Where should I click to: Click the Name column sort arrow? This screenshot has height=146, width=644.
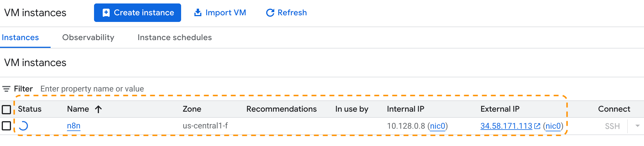tap(98, 109)
